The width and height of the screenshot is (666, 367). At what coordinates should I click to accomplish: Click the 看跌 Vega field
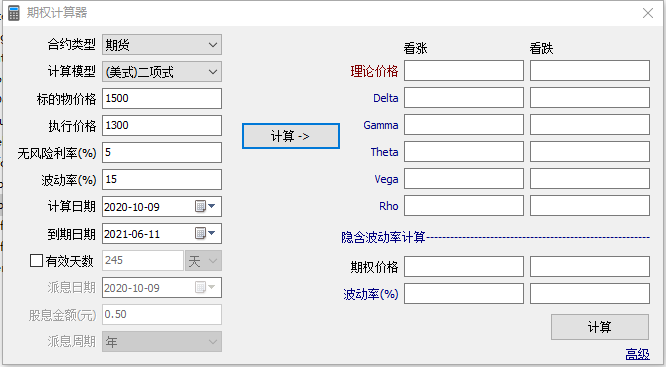[590, 178]
